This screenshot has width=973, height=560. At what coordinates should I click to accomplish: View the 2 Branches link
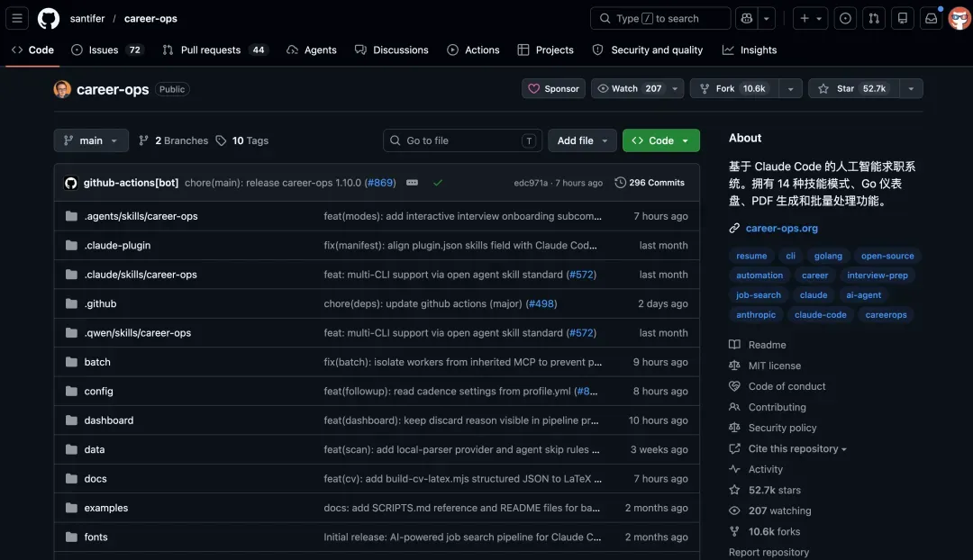[173, 140]
